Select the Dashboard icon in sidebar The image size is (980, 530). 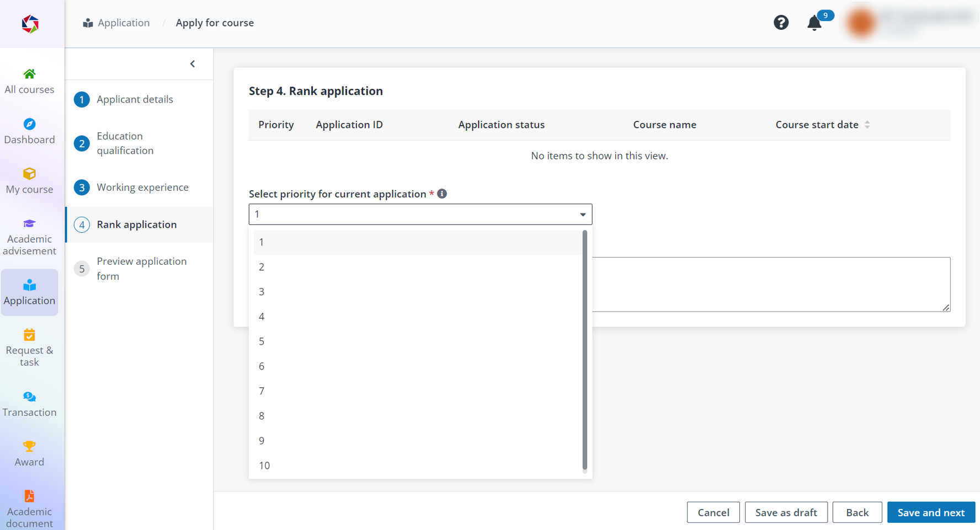tap(29, 131)
